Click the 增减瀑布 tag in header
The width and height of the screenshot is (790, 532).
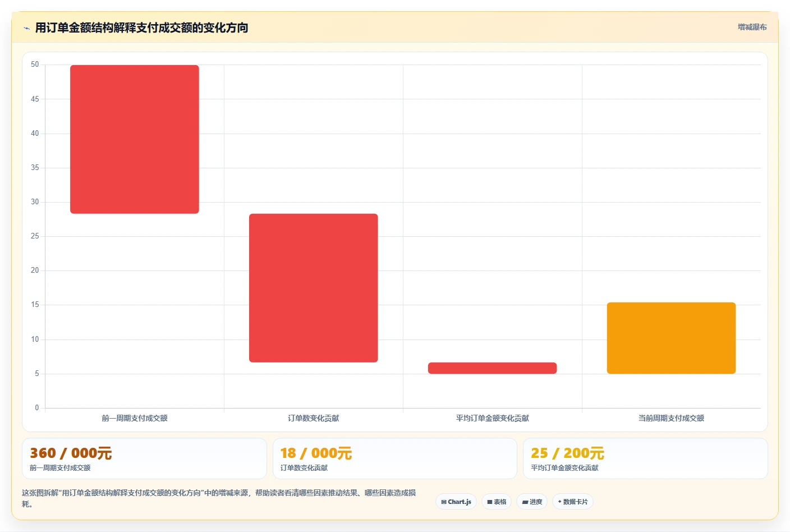752,27
